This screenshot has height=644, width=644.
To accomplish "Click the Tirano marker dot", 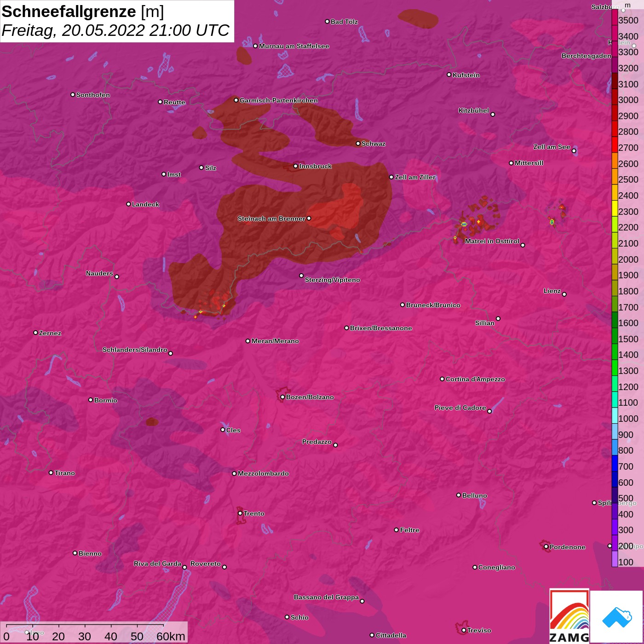I will click(51, 472).
